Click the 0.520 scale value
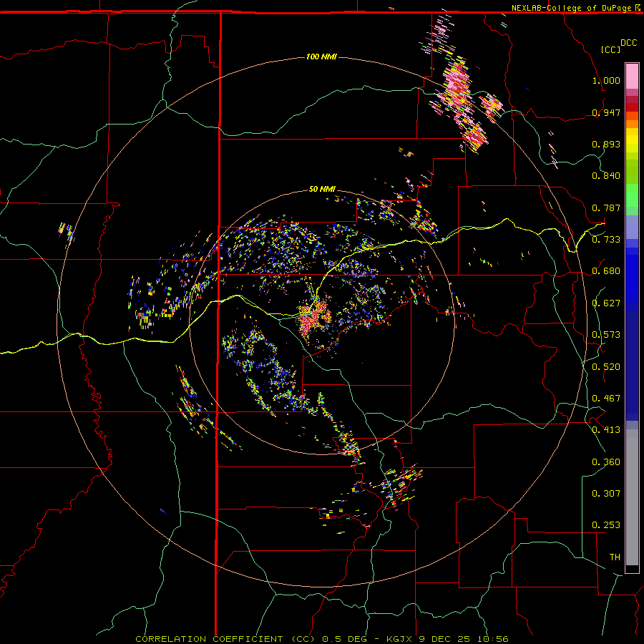 pyautogui.click(x=606, y=366)
